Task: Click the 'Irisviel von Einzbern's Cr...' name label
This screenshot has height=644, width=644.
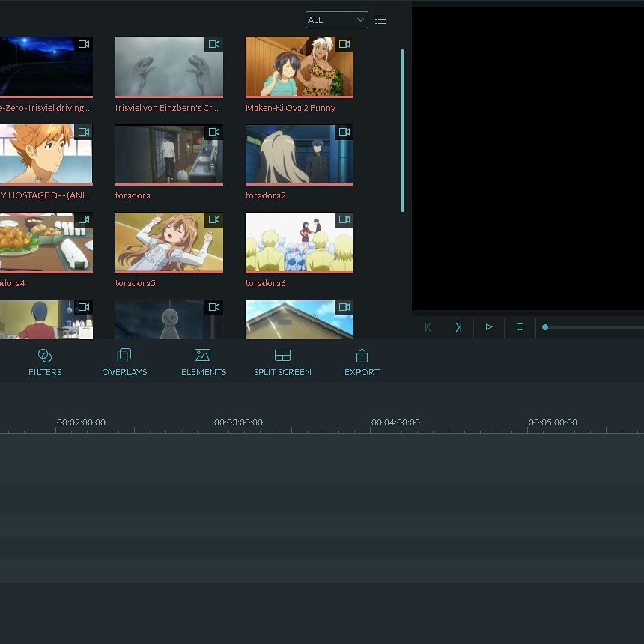Action: tap(167, 108)
